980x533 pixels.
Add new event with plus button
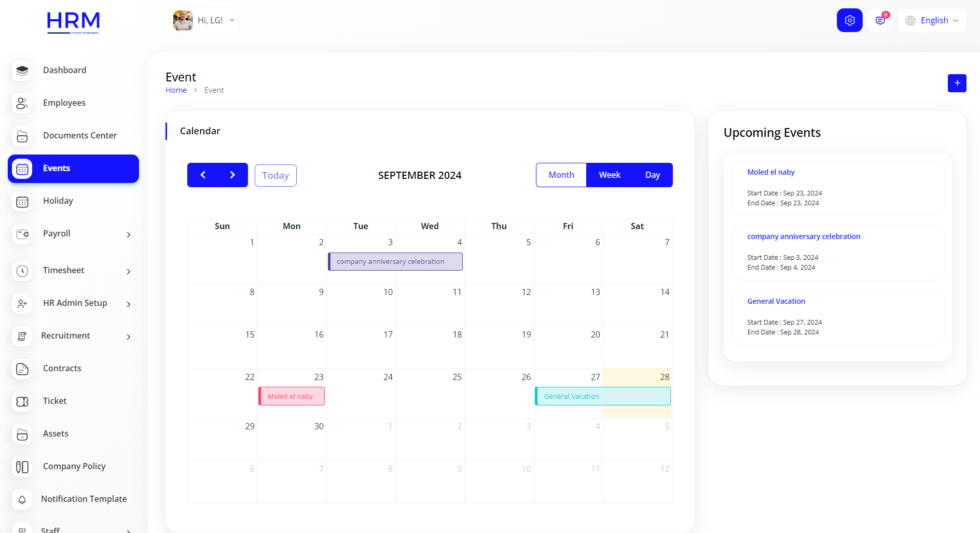point(957,83)
